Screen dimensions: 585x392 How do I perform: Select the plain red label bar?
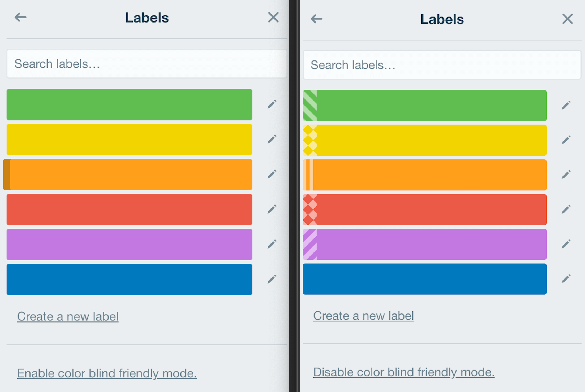click(129, 209)
